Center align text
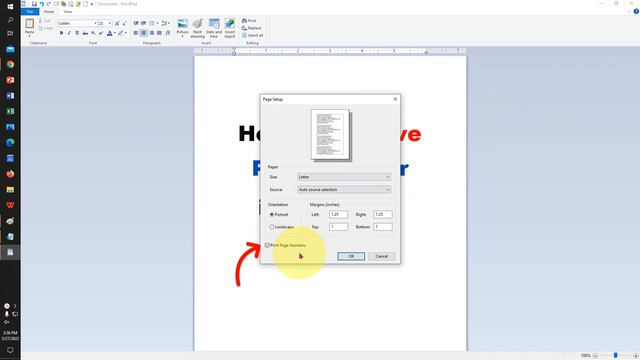Screen dimensions: 640x360 144,33
